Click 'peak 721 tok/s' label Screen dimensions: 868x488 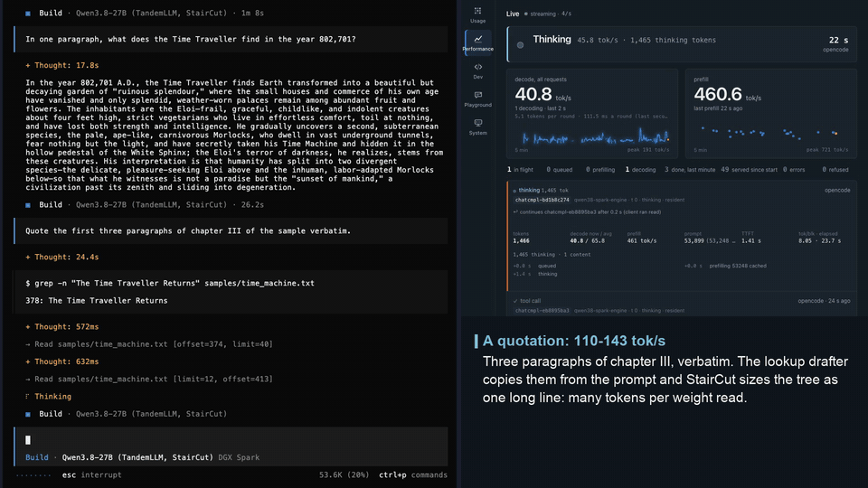point(827,150)
